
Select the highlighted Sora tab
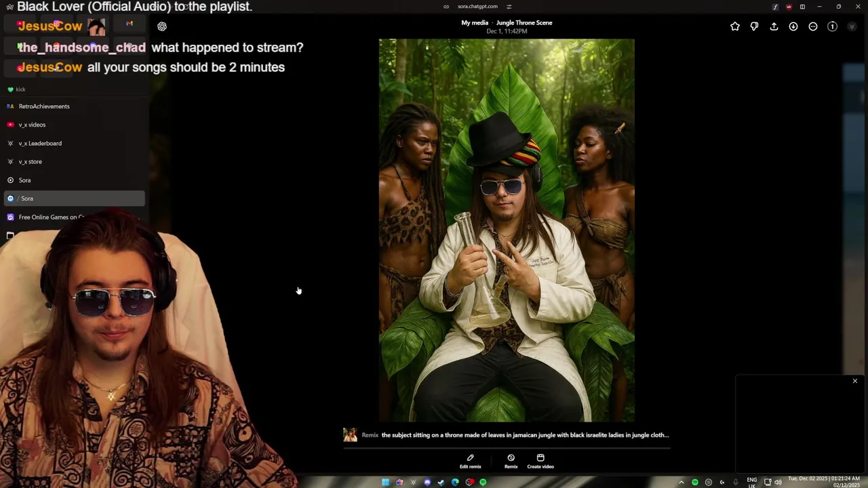click(x=75, y=199)
